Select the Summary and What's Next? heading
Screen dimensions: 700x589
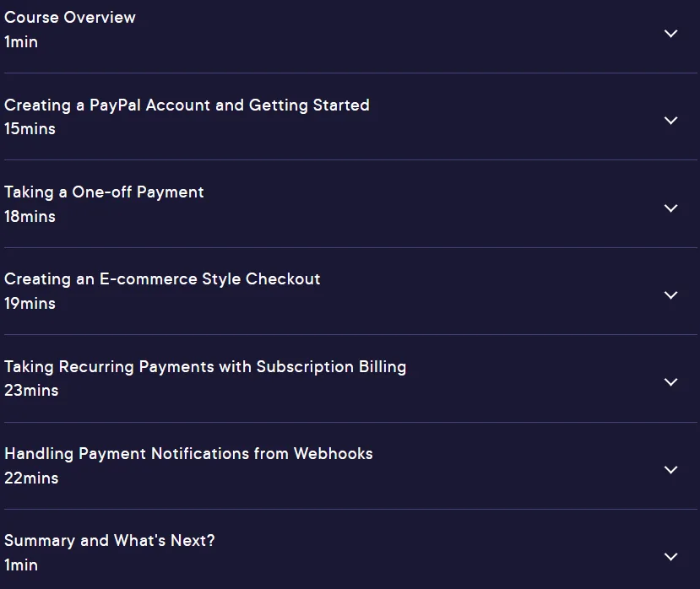[110, 541]
